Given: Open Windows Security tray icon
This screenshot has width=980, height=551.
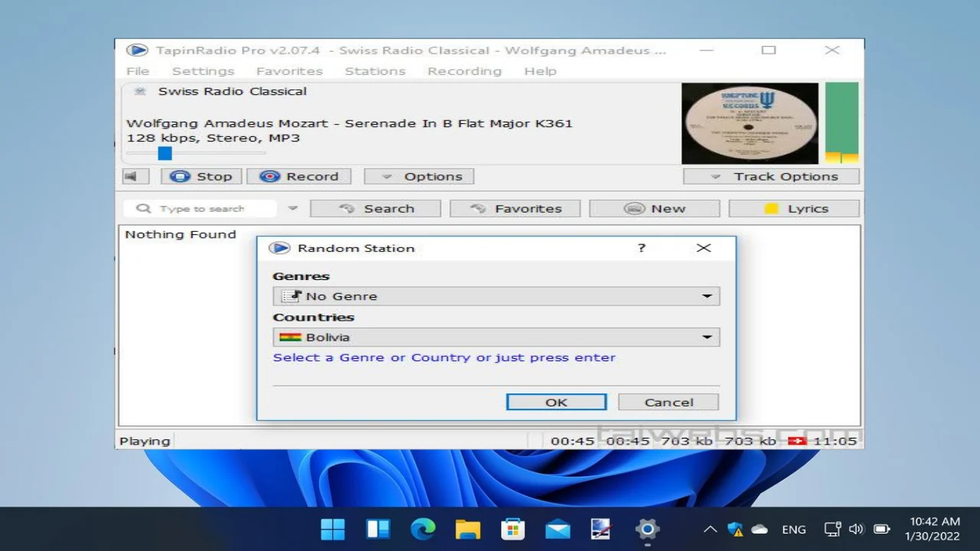Looking at the screenshot, I should pos(736,529).
